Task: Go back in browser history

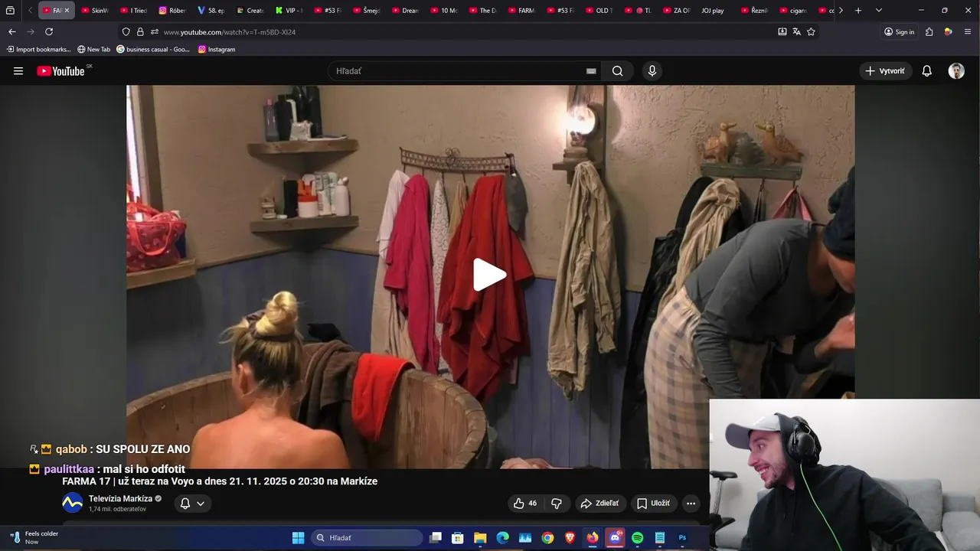Action: 11,31
